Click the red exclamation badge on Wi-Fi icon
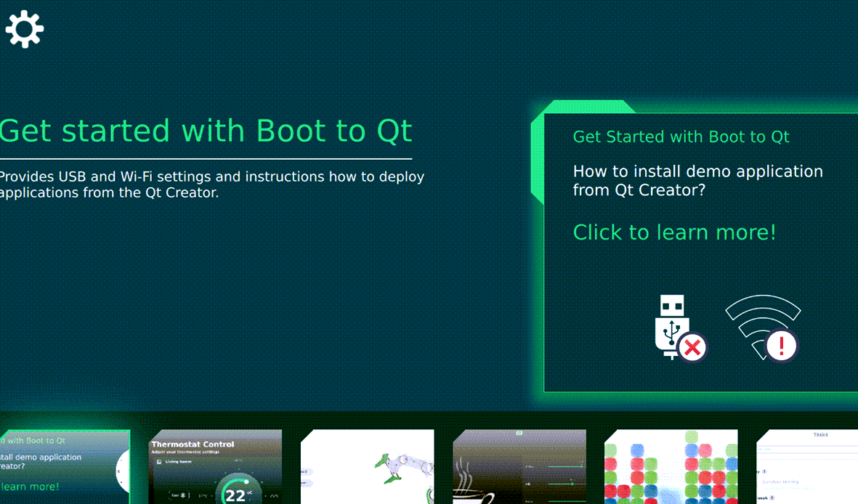Screen dimensions: 858x504 (x=782, y=346)
